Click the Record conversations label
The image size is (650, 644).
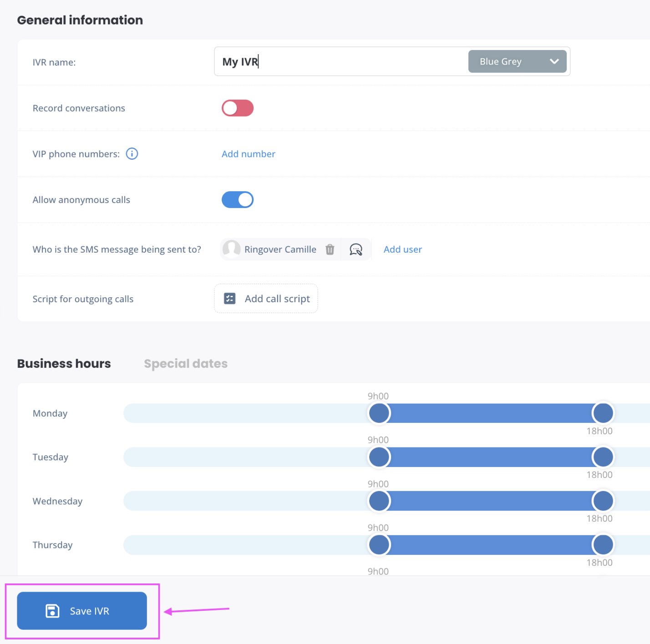pos(79,108)
